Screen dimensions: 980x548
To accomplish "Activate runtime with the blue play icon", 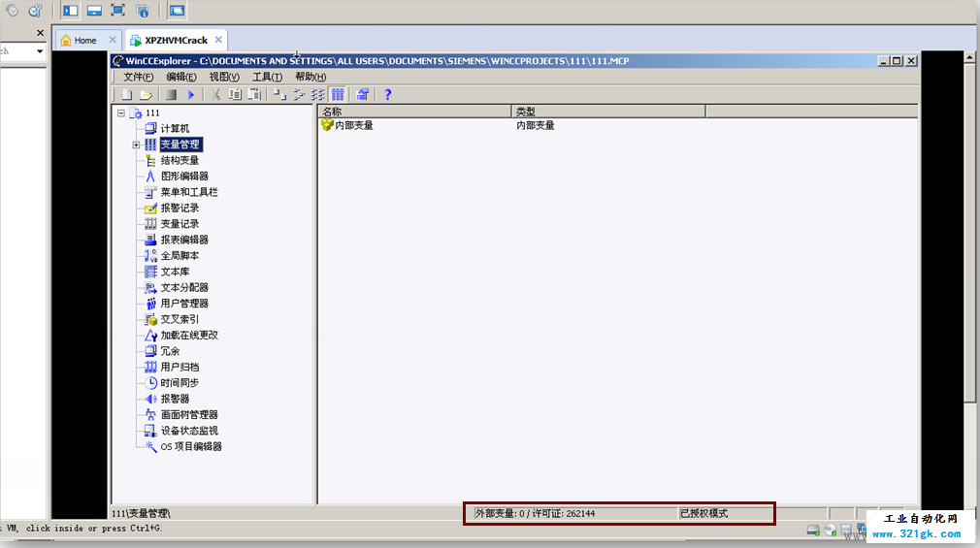I will click(191, 94).
